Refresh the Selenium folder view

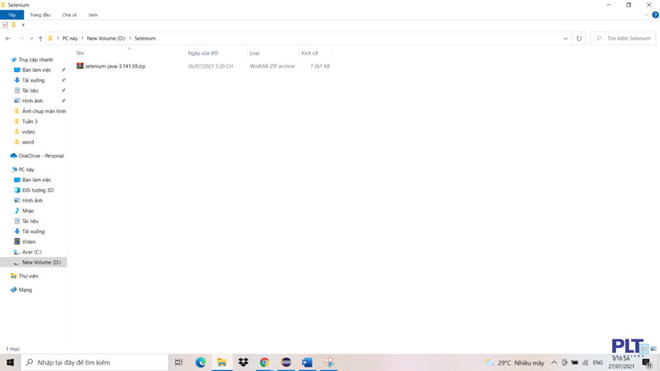[x=579, y=38]
